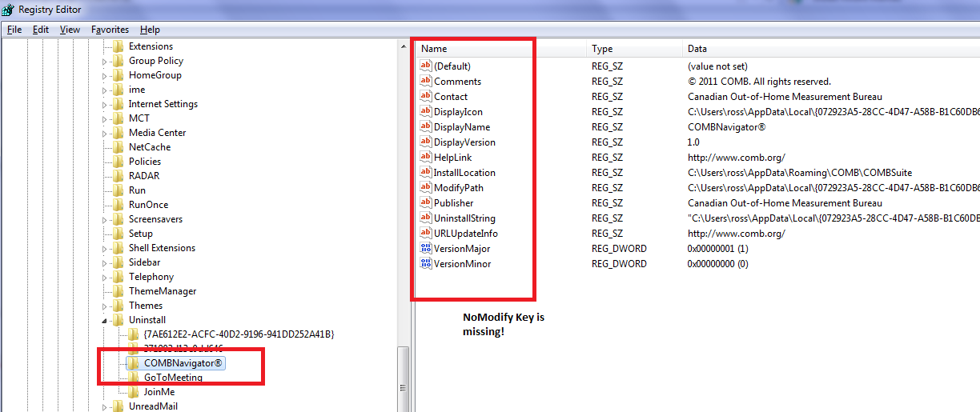Click the 0x00000001 (1) data cell
Viewport: 980px width, 412px height.
[x=718, y=248]
